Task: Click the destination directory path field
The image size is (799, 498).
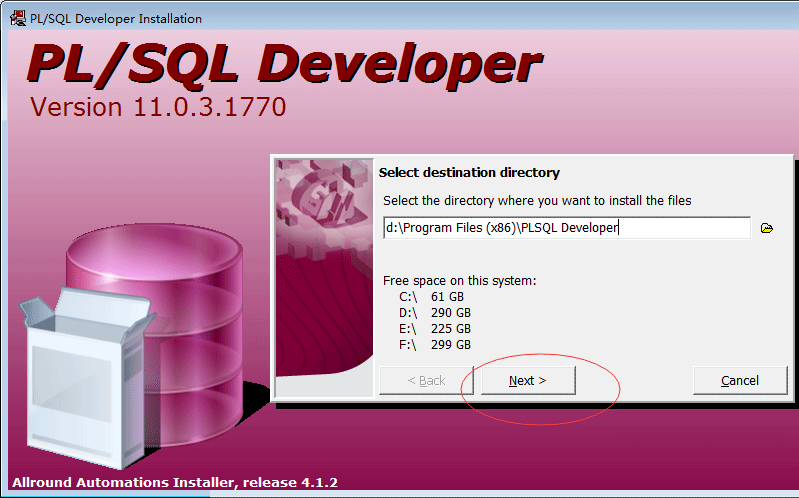Action: (567, 227)
